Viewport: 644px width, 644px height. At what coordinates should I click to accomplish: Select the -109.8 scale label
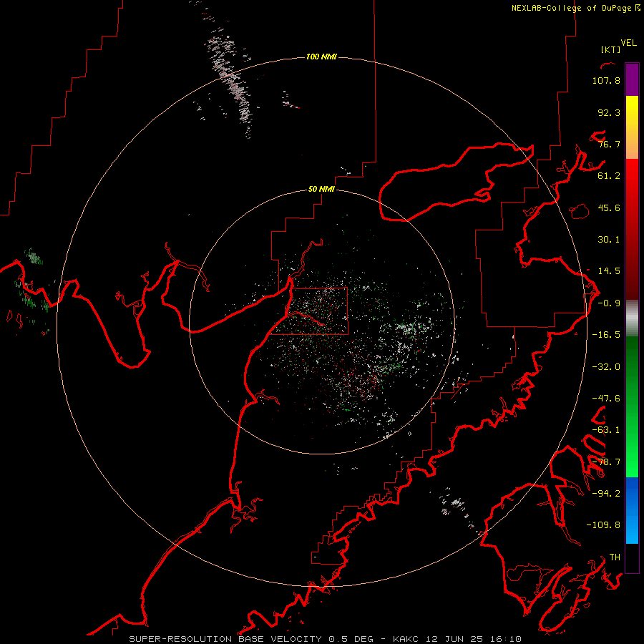[603, 525]
